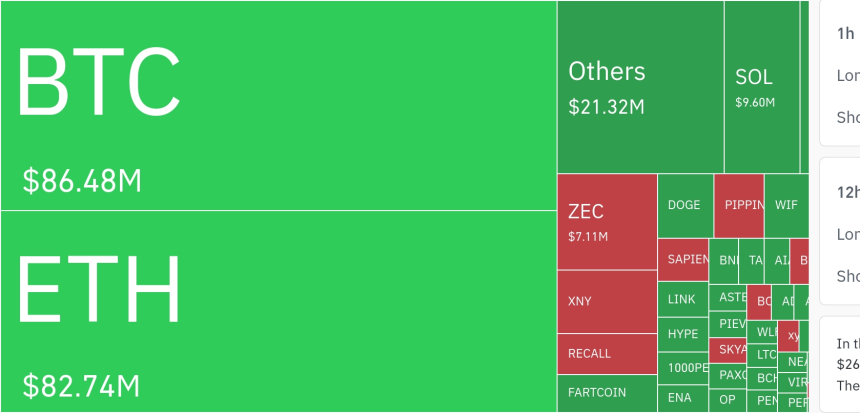Select the ENA tile

682,397
